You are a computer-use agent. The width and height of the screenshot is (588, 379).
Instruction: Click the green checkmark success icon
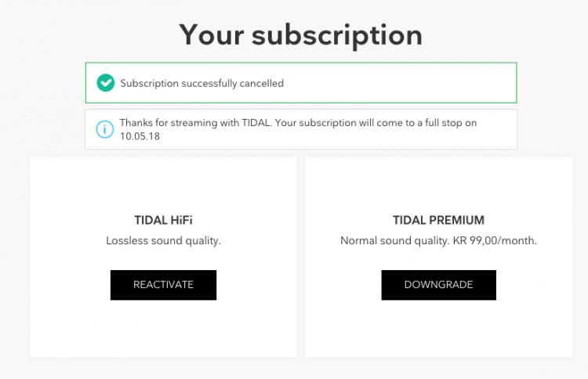coord(105,83)
